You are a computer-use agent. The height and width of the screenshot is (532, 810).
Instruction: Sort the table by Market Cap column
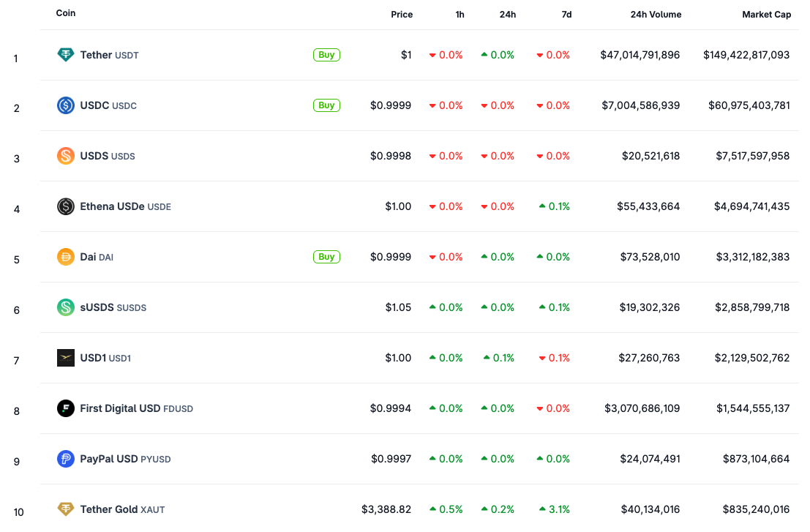pyautogui.click(x=766, y=15)
